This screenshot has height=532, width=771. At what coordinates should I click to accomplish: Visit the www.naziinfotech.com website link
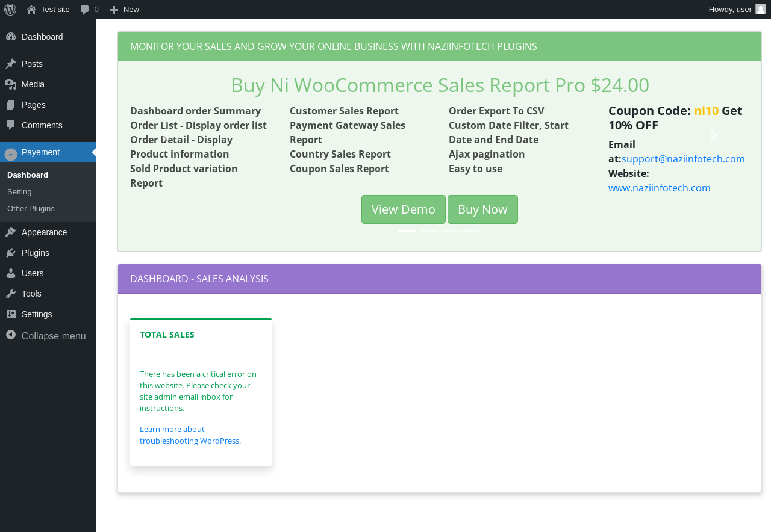click(660, 188)
